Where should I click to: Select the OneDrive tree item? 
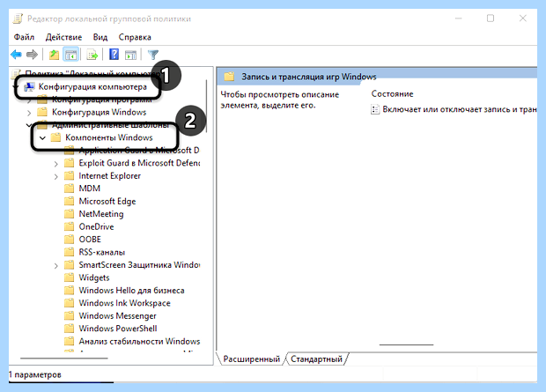(96, 227)
